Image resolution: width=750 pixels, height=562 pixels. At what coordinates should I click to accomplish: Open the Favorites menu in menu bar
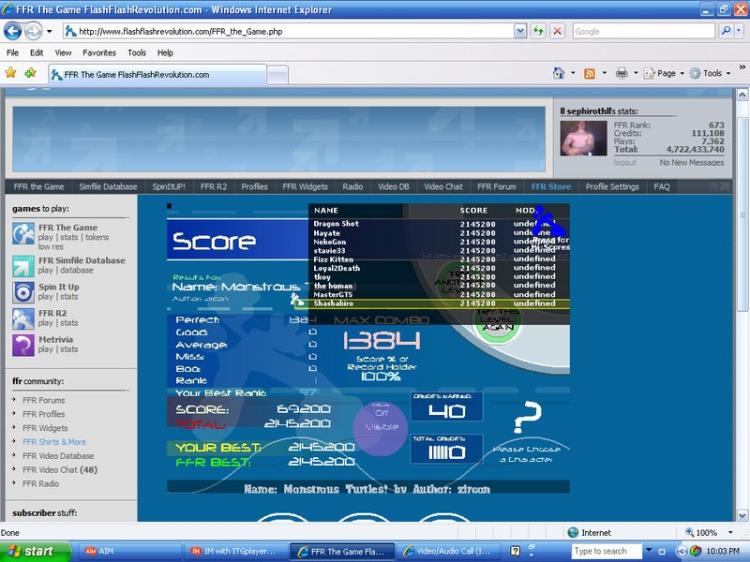(x=99, y=52)
